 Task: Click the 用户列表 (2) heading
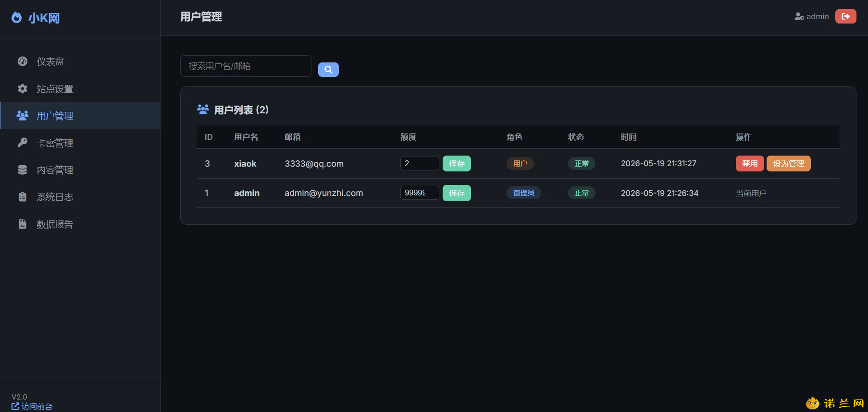(x=241, y=109)
